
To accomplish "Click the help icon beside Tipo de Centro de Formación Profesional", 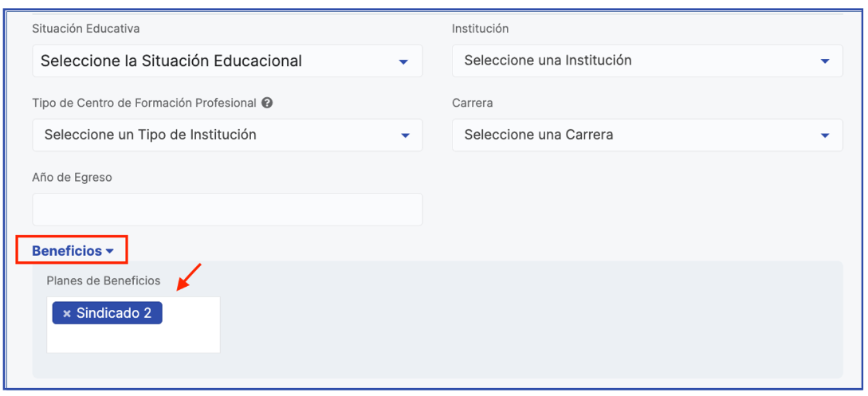I will pos(267,103).
